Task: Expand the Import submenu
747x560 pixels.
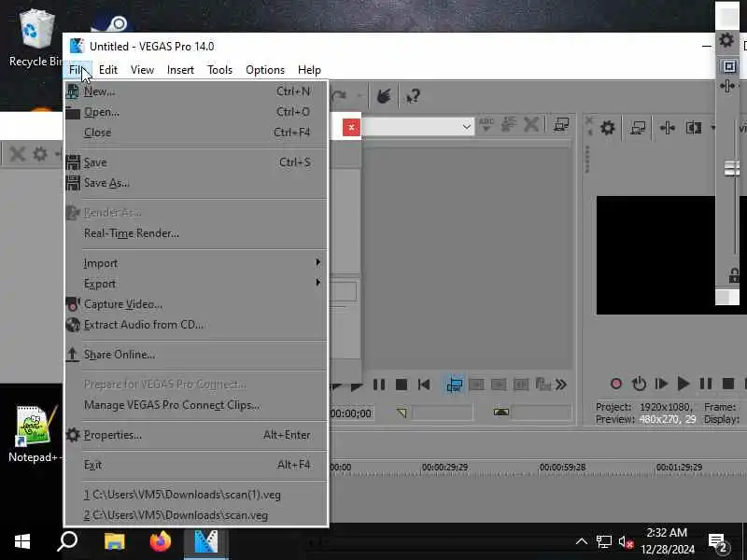Action: coord(196,263)
